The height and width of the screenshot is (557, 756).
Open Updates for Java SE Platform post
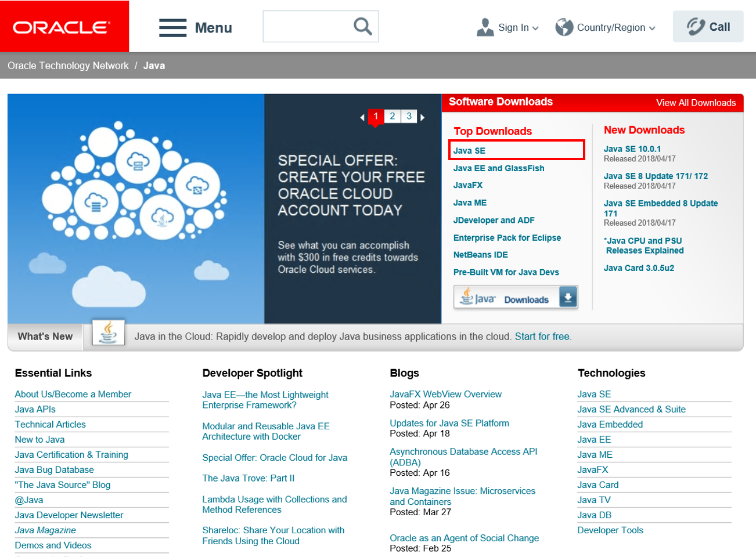pos(449,423)
